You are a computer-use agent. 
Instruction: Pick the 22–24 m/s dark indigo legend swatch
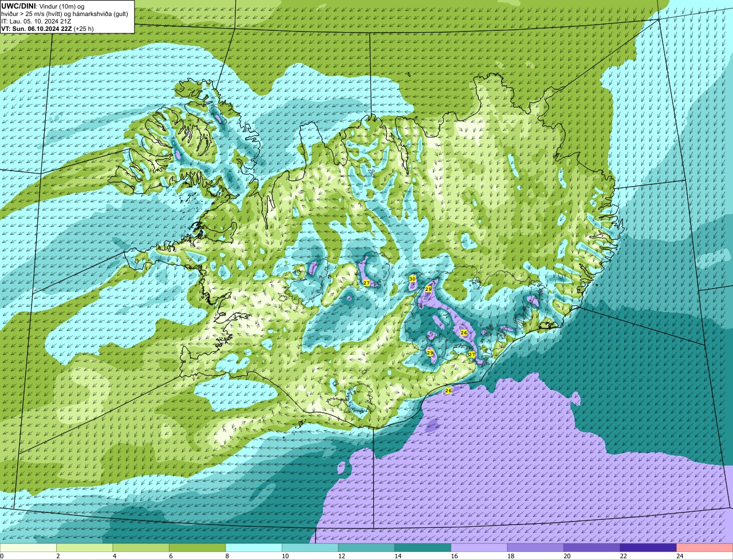tap(648, 547)
